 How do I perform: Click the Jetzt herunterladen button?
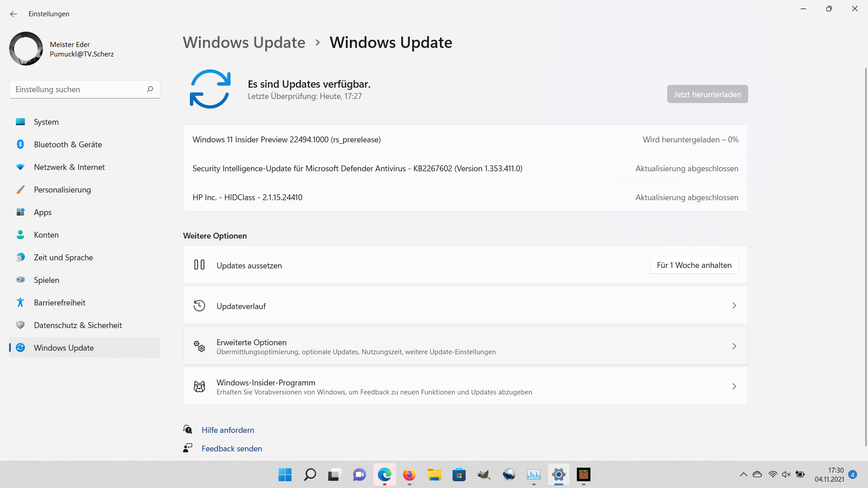pos(707,94)
